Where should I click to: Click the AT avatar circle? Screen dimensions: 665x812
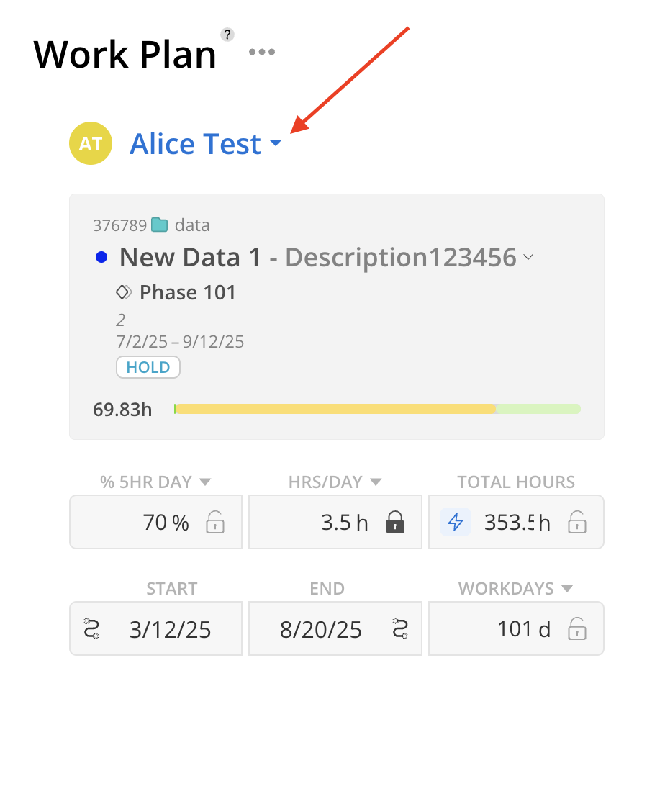(91, 144)
